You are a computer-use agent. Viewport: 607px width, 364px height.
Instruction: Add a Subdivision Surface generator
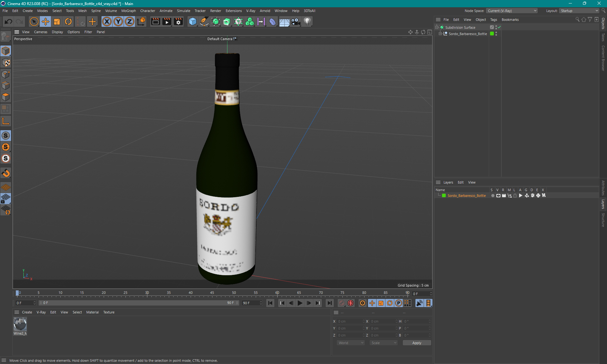216,21
